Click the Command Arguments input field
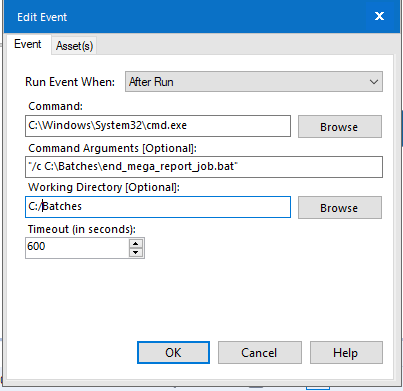 click(x=204, y=167)
